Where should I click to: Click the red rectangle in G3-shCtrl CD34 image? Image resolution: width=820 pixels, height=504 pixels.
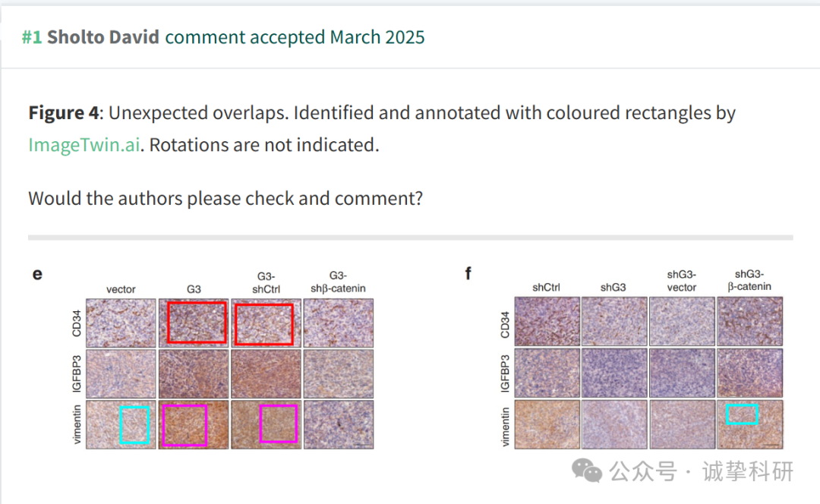264,324
